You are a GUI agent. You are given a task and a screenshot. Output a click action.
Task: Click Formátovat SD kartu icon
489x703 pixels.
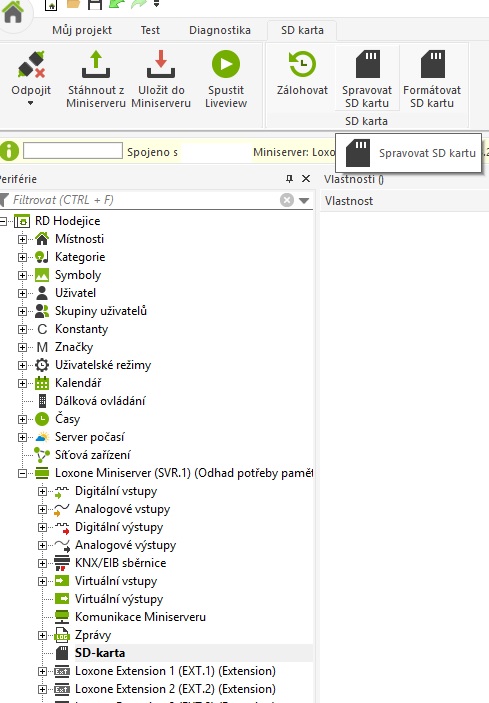tap(433, 64)
